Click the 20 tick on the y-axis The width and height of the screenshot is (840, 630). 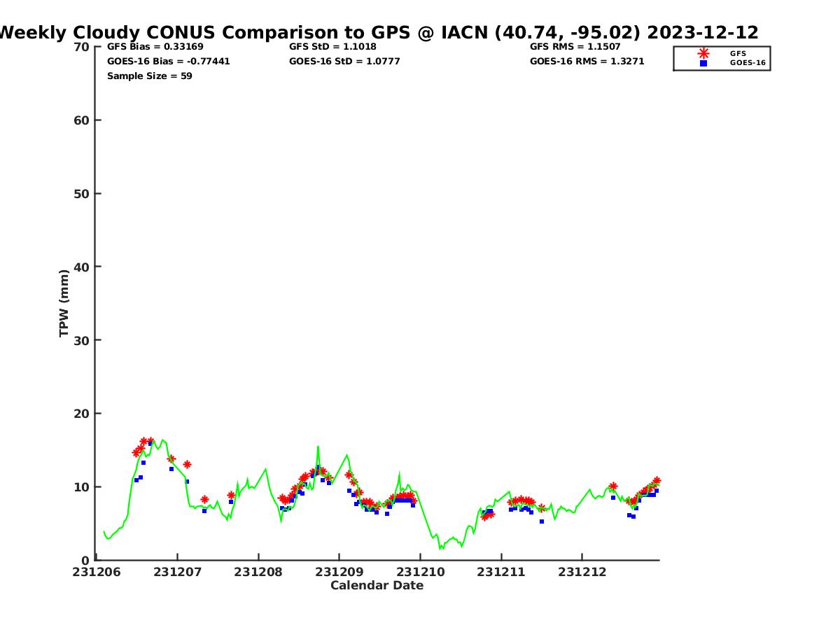point(81,414)
